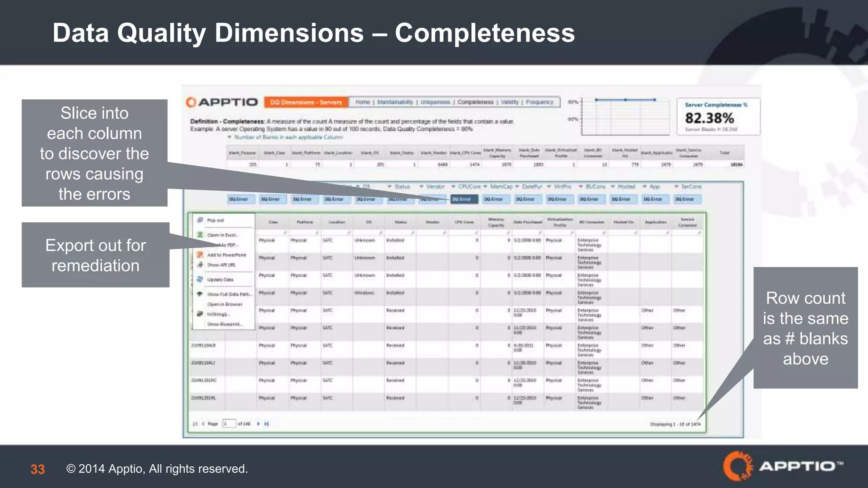Image resolution: width=868 pixels, height=488 pixels.
Task: Click filter icon under Hosted On column
Action: coord(636,233)
